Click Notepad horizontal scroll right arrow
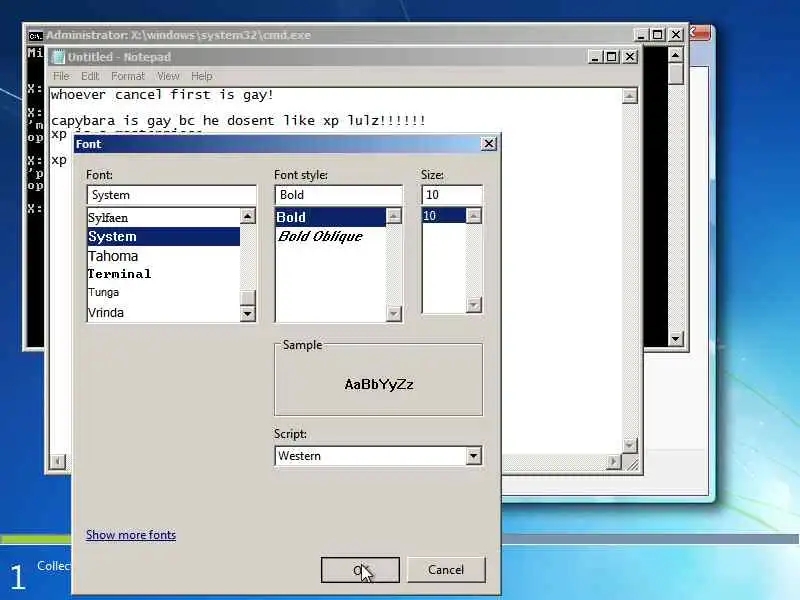The image size is (800, 600). click(x=613, y=462)
